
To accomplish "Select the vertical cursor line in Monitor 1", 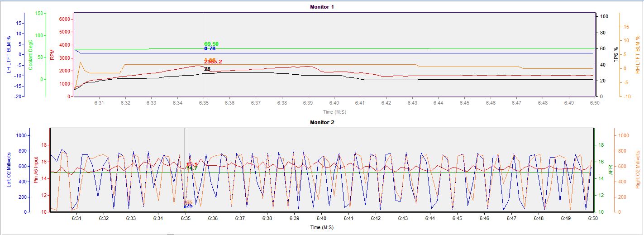I will 203,54.
